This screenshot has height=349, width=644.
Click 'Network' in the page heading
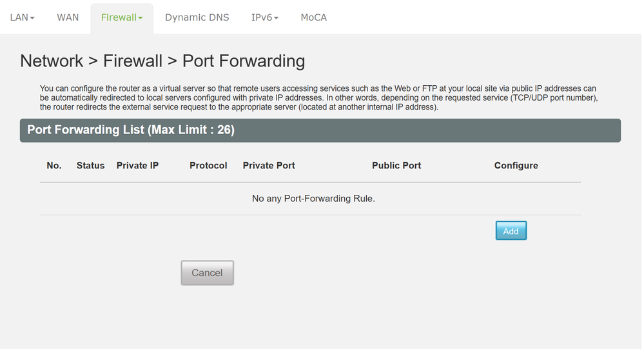click(x=52, y=61)
